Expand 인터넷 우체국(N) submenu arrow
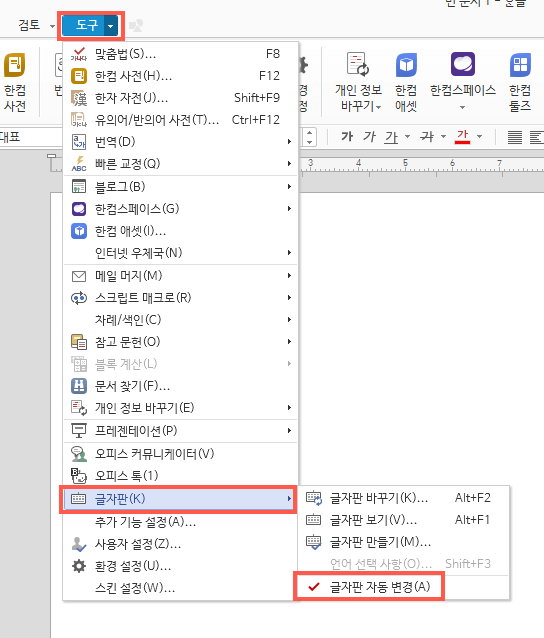The height and width of the screenshot is (638, 544). (289, 253)
